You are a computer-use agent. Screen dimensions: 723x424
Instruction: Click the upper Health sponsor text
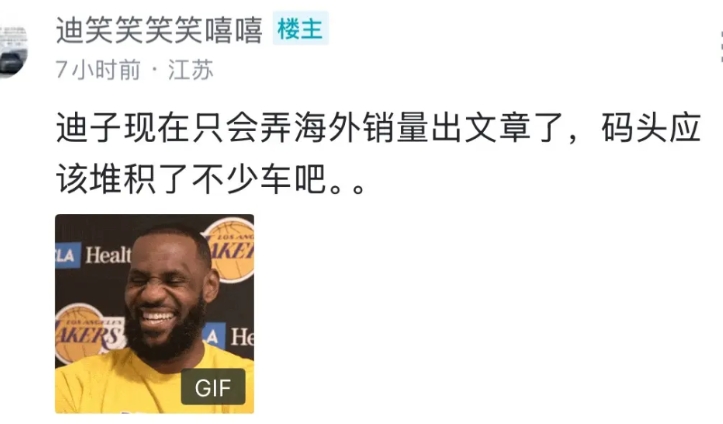[x=108, y=255]
